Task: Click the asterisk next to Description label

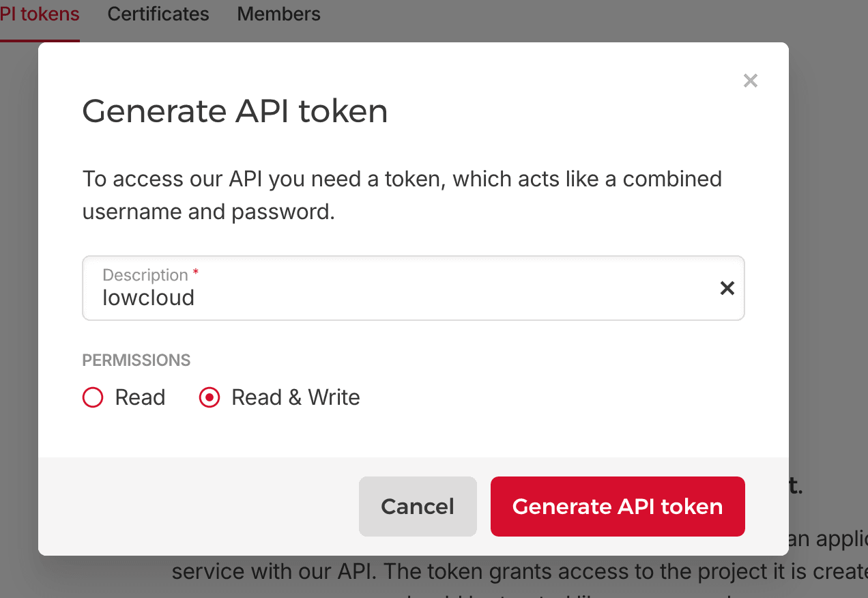Action: pyautogui.click(x=194, y=270)
